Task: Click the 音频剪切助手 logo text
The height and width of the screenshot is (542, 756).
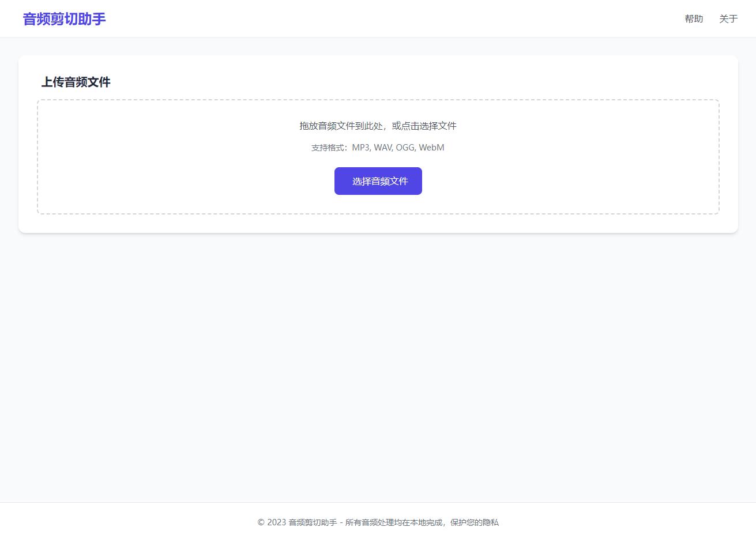Action: tap(63, 19)
